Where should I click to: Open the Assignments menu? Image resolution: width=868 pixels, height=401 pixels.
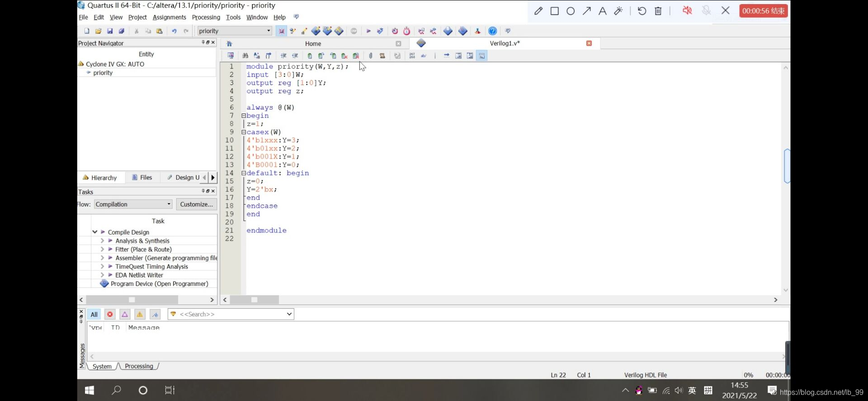point(169,17)
